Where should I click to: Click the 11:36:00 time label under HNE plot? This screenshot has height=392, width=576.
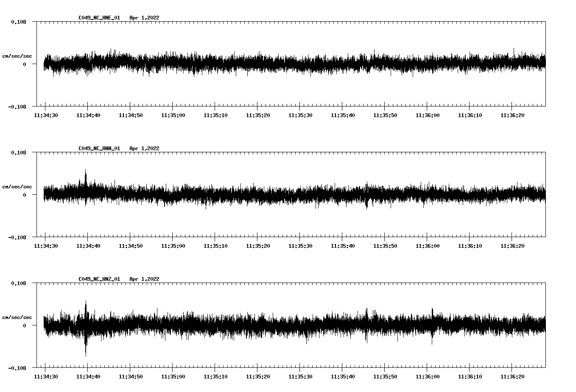(x=428, y=115)
